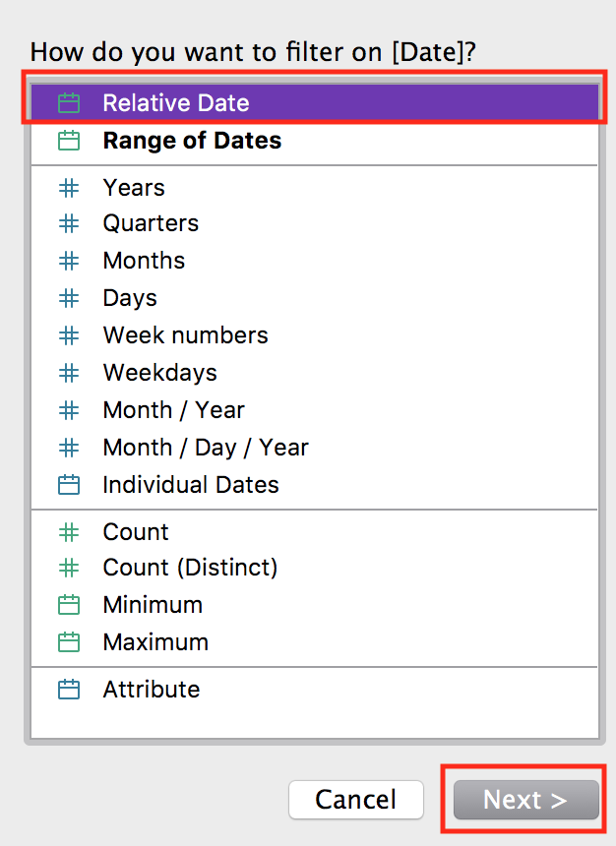Screen dimensions: 616x846
Task: Choose Month / Day / Year filtering
Action: 206,447
